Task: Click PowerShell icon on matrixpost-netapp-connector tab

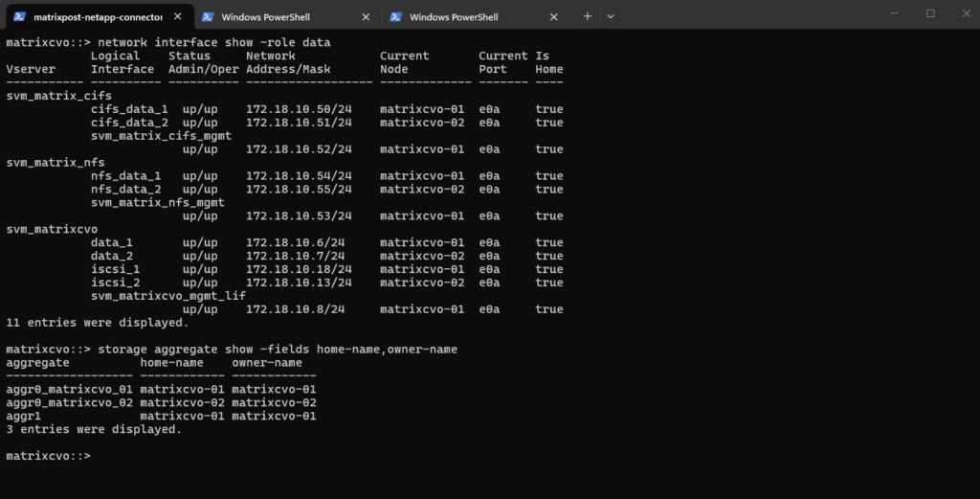Action: (18, 16)
